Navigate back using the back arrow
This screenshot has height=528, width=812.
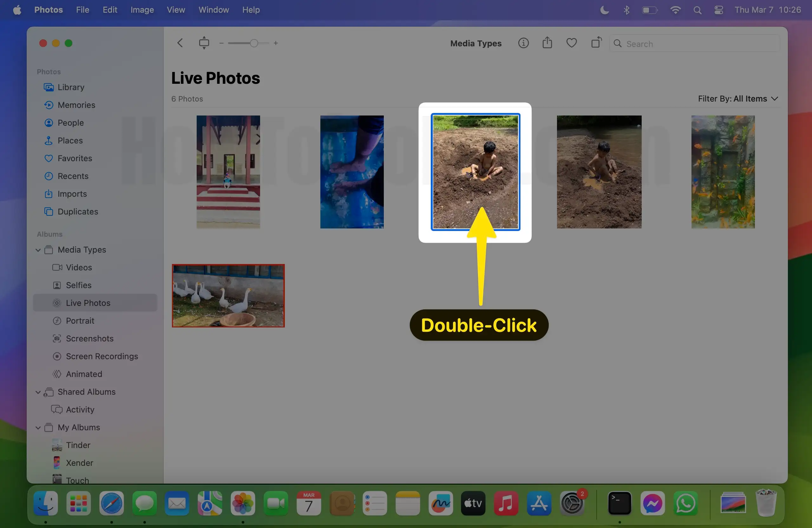(x=180, y=43)
